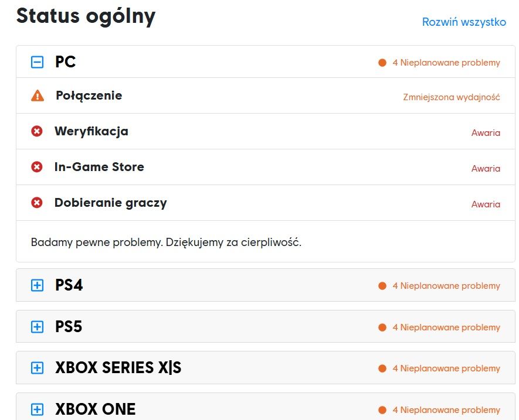Select the Połączenie service row label

click(89, 95)
